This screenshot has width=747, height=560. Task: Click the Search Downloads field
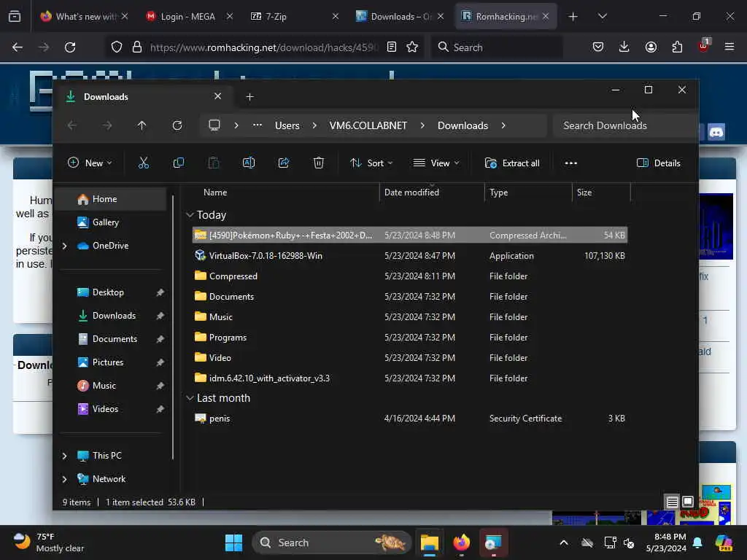coord(624,125)
